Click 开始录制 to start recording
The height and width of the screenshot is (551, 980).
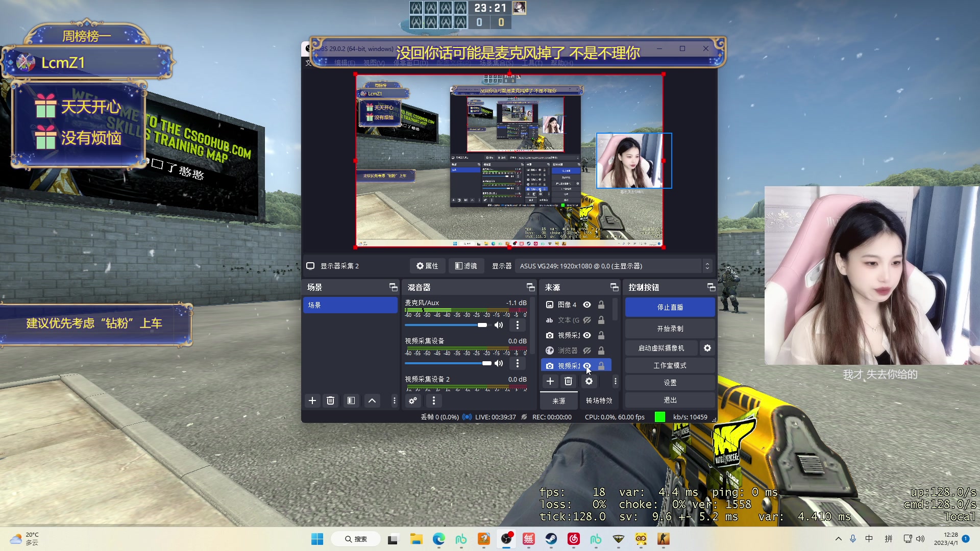tap(670, 329)
